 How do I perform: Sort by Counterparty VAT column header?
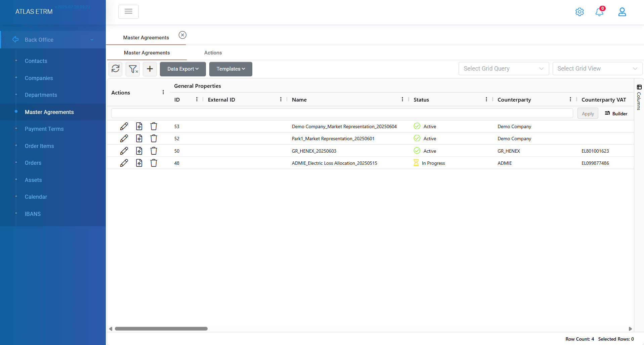(x=604, y=100)
